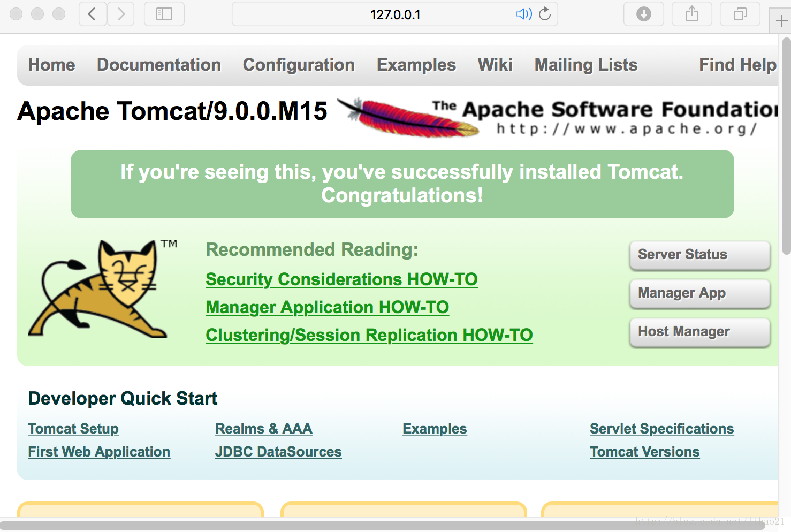The height and width of the screenshot is (532, 791).
Task: Click the Host Manager button
Action: click(700, 332)
